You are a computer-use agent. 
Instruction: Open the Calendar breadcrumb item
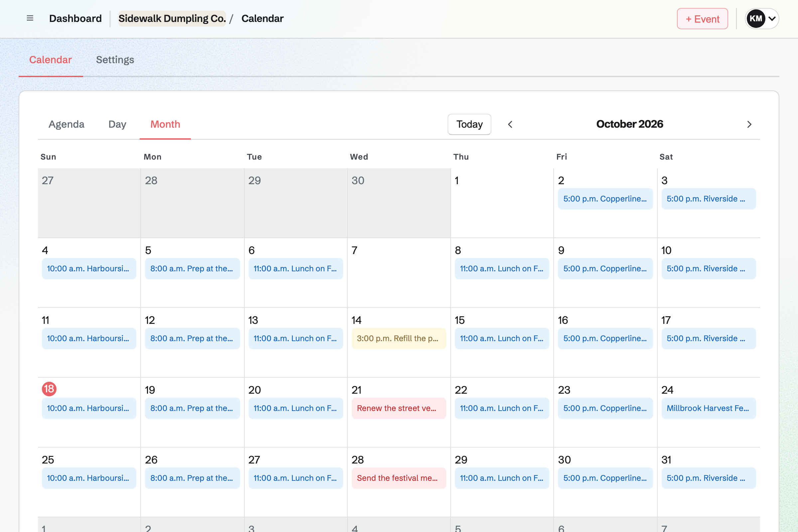point(262,18)
